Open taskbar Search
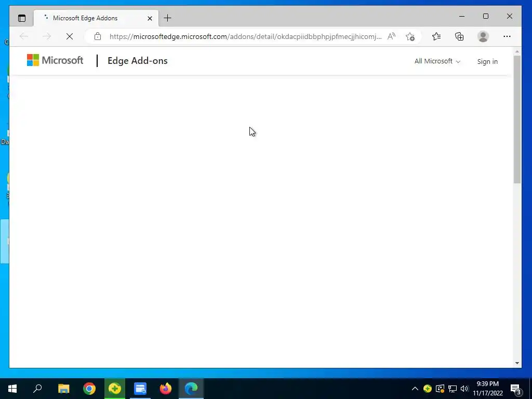This screenshot has height=399, width=532. click(x=37, y=389)
